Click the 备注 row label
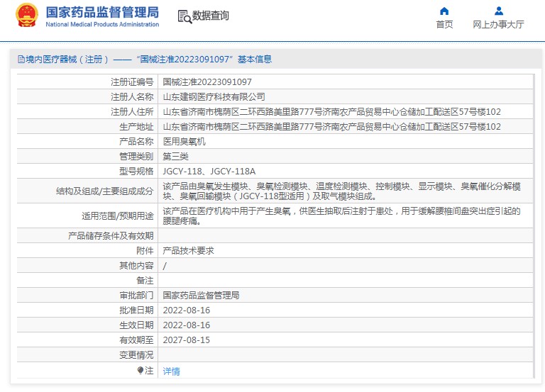 point(145,281)
